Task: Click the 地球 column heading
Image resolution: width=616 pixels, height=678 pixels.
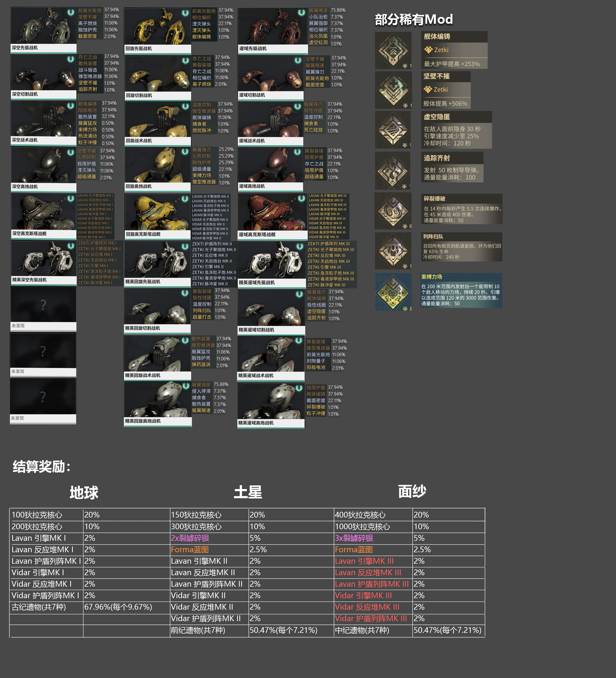Action: tap(84, 493)
